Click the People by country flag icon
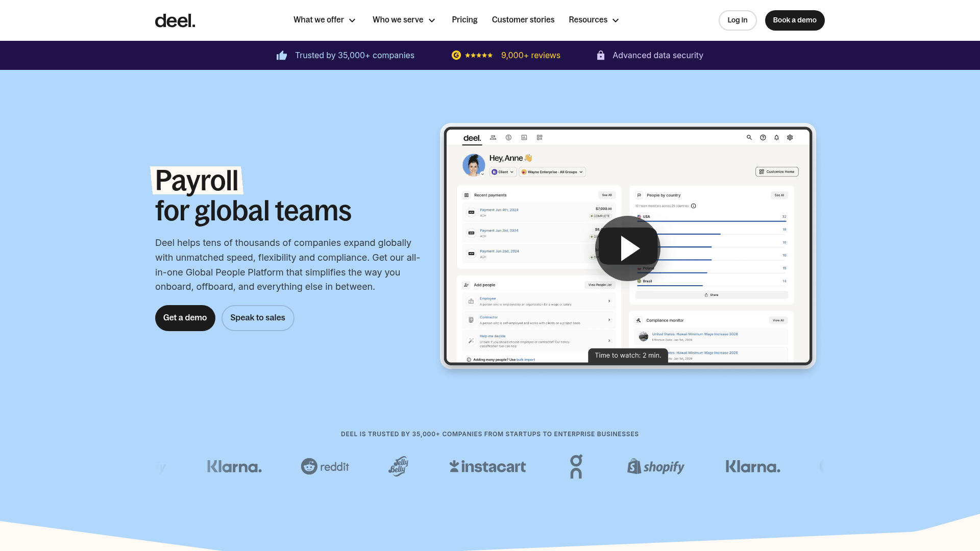The height and width of the screenshot is (551, 980). coord(639,195)
